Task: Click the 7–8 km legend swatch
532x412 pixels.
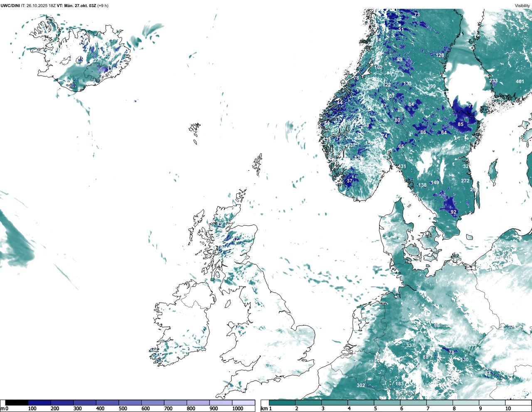Action: click(x=440, y=402)
